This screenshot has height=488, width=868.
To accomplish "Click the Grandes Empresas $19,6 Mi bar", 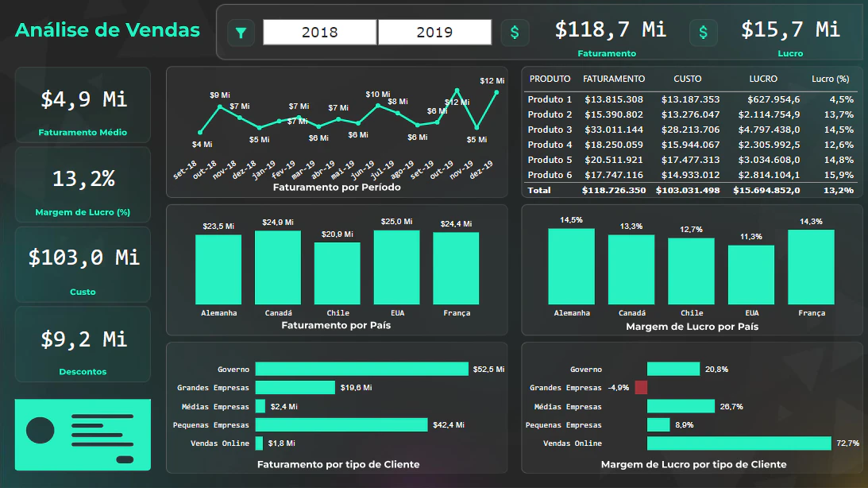I will [295, 387].
